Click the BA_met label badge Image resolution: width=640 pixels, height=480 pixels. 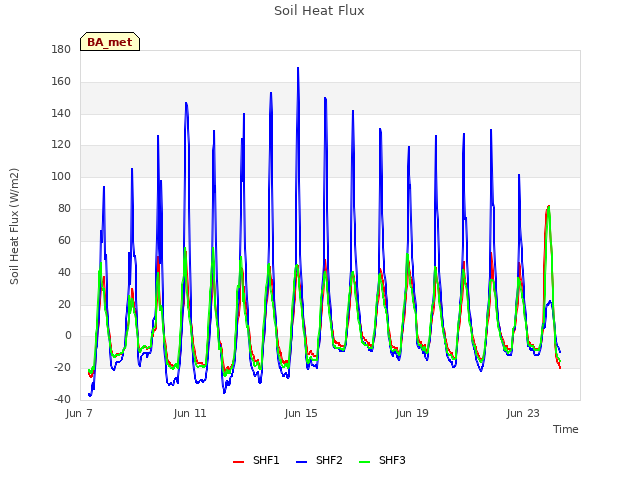click(110, 42)
